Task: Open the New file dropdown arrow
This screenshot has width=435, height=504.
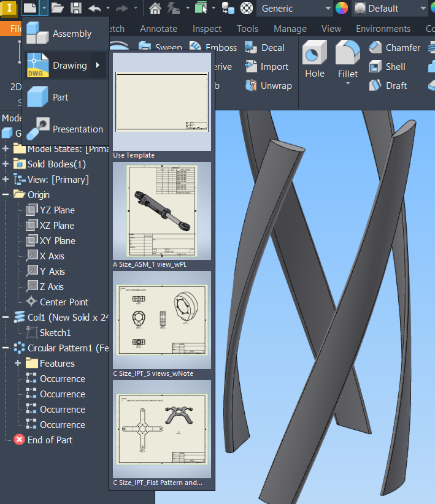Action: pyautogui.click(x=44, y=8)
